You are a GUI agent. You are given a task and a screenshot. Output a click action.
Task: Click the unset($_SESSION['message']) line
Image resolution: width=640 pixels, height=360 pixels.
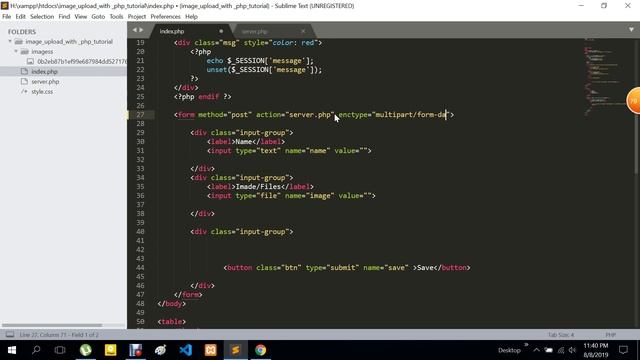click(x=264, y=70)
